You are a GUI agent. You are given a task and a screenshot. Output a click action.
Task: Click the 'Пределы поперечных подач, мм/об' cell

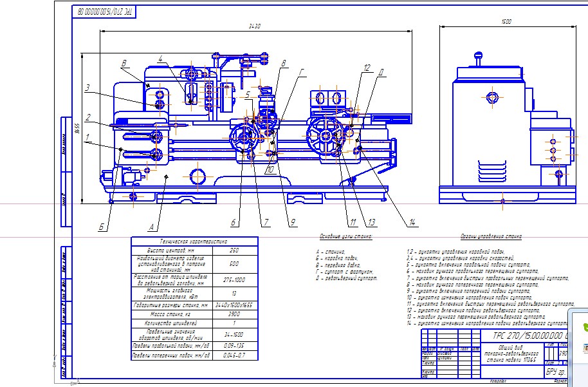[x=172, y=355]
